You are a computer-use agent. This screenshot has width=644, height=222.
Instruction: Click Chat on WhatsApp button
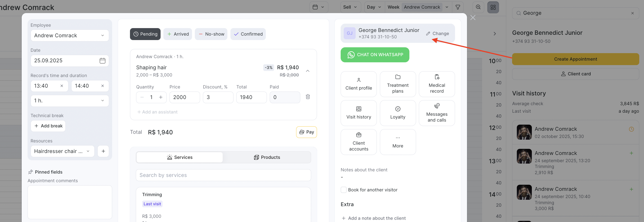(x=375, y=55)
